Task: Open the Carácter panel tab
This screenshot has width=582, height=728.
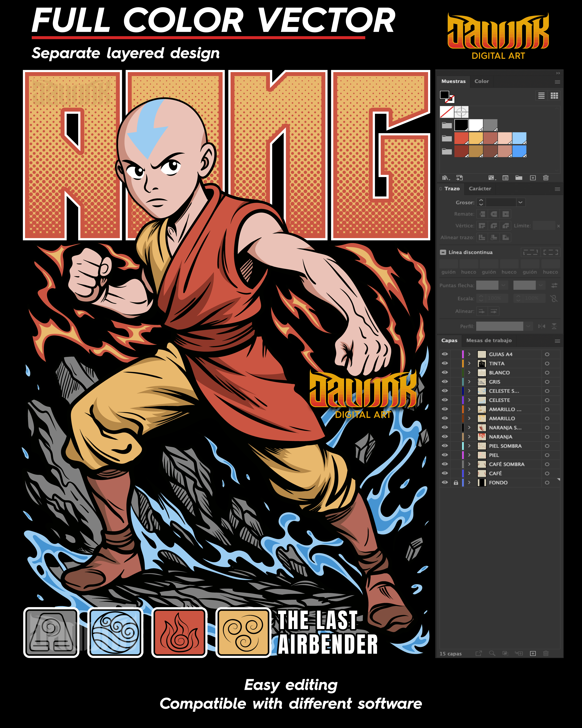Action: pyautogui.click(x=480, y=189)
